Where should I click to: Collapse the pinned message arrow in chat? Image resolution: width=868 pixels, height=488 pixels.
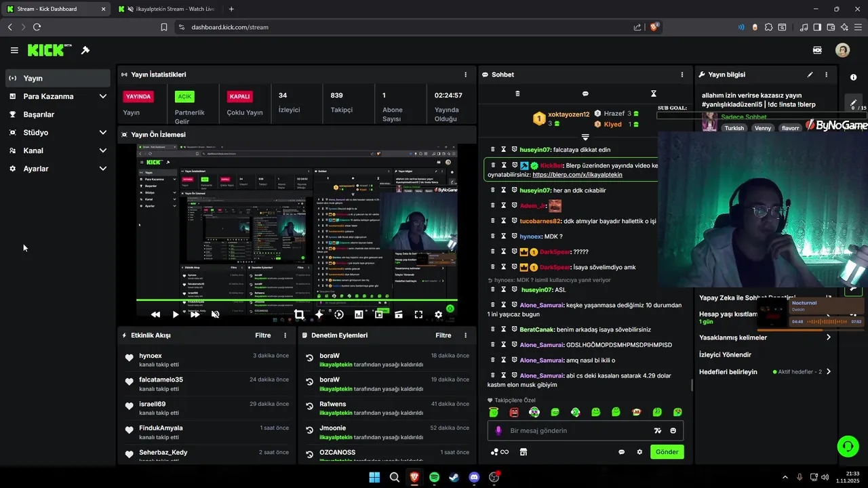click(x=585, y=138)
